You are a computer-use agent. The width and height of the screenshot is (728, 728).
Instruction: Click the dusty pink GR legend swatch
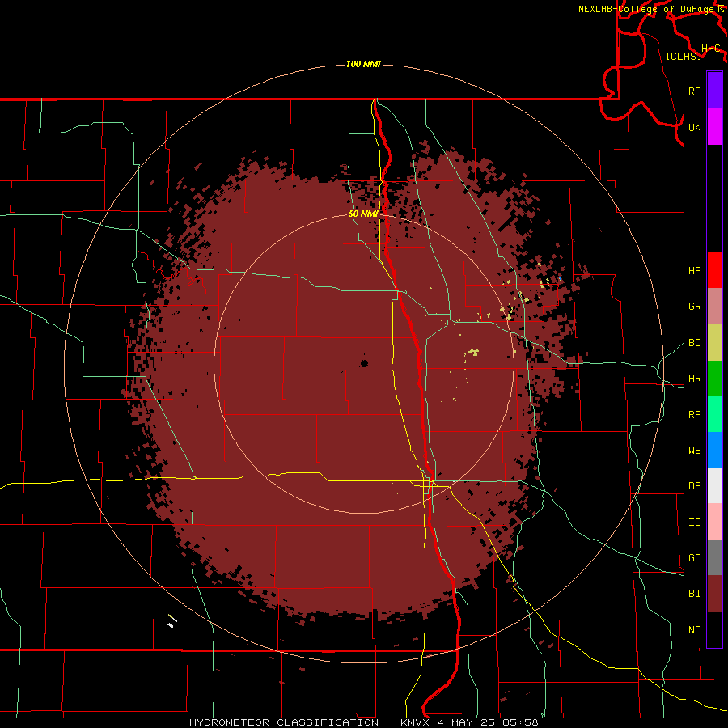(714, 307)
